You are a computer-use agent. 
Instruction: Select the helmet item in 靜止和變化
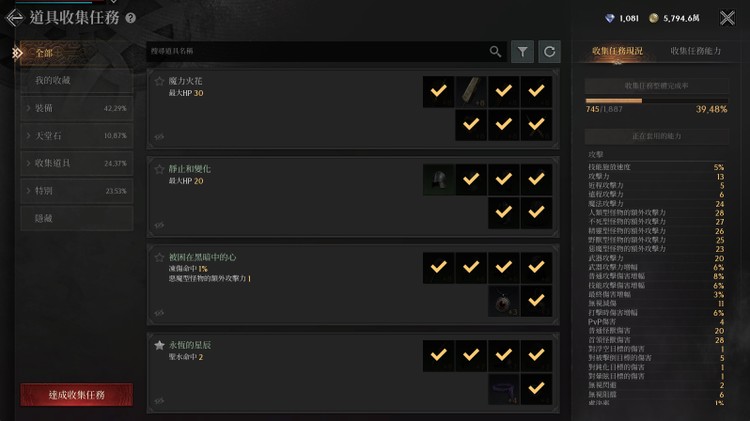[x=438, y=179]
